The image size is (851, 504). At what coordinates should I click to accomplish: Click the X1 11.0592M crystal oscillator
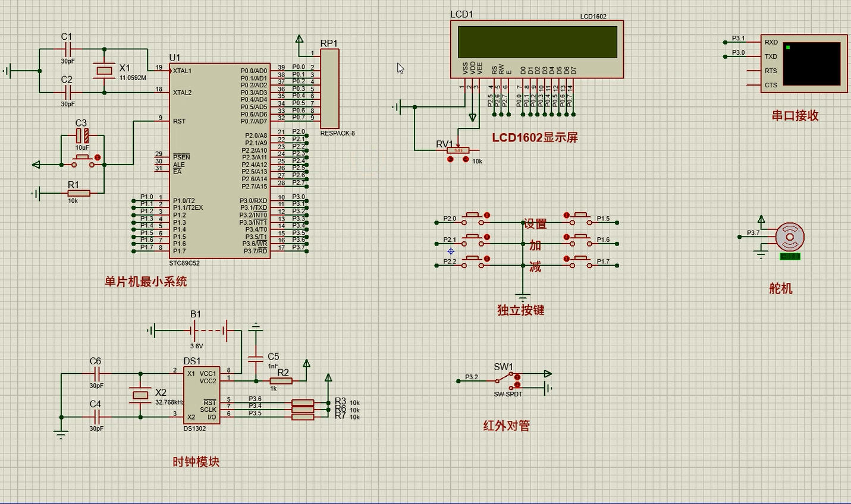(104, 71)
